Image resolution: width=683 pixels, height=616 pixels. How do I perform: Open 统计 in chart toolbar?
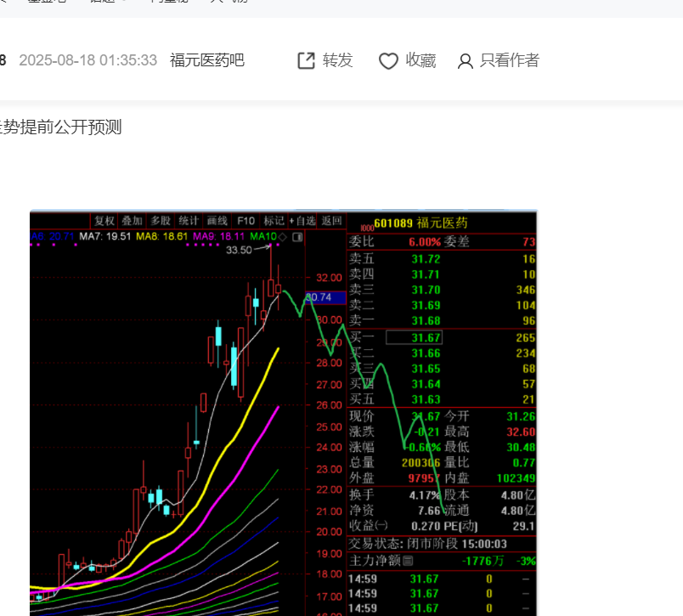click(189, 221)
